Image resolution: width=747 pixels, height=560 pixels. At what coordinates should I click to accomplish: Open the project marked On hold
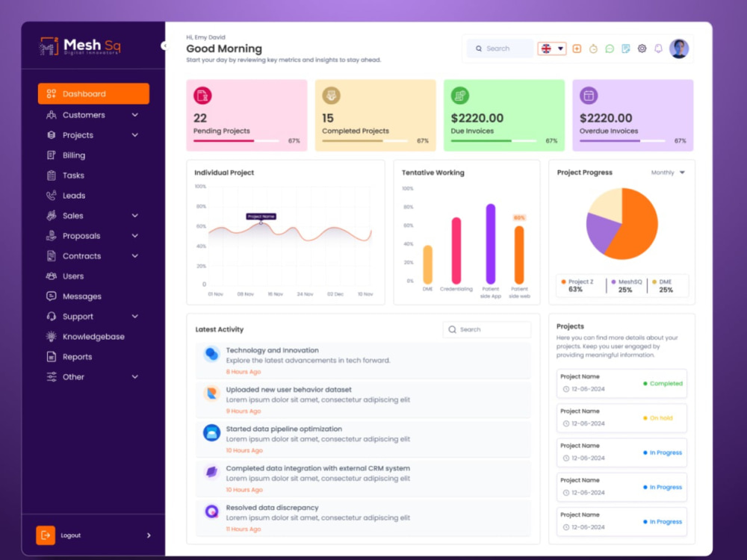(x=622, y=418)
